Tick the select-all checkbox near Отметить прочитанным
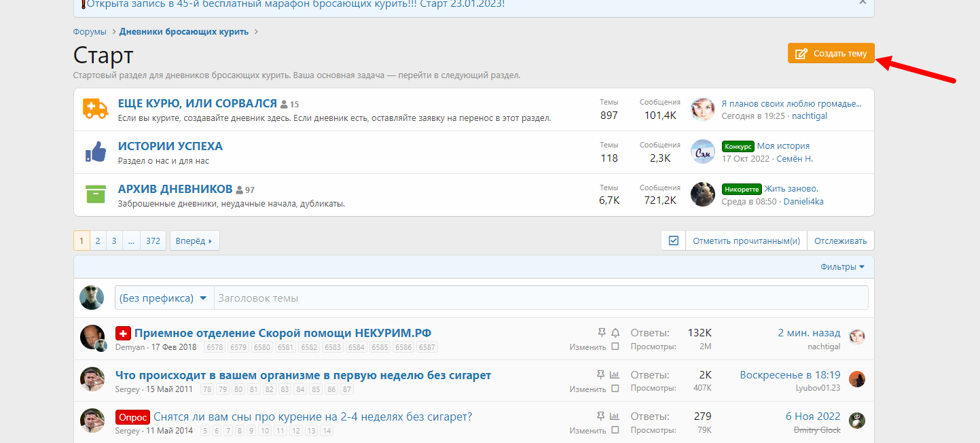 point(674,241)
